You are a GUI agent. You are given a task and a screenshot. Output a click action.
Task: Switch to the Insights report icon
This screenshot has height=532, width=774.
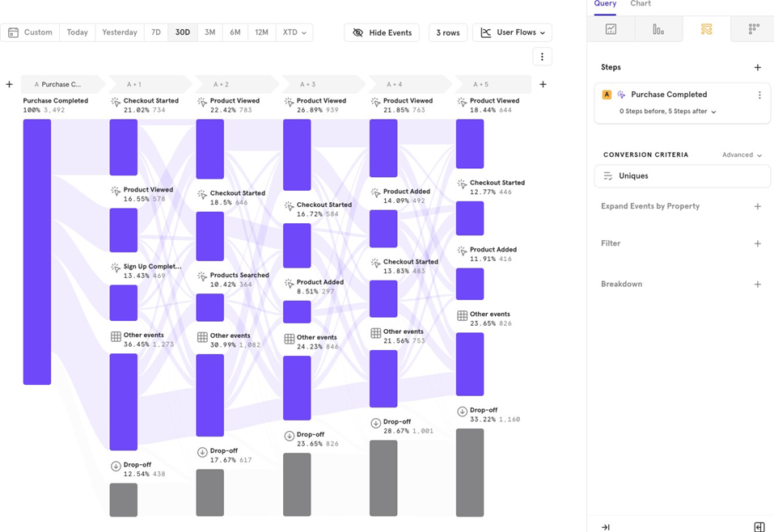[x=611, y=30]
